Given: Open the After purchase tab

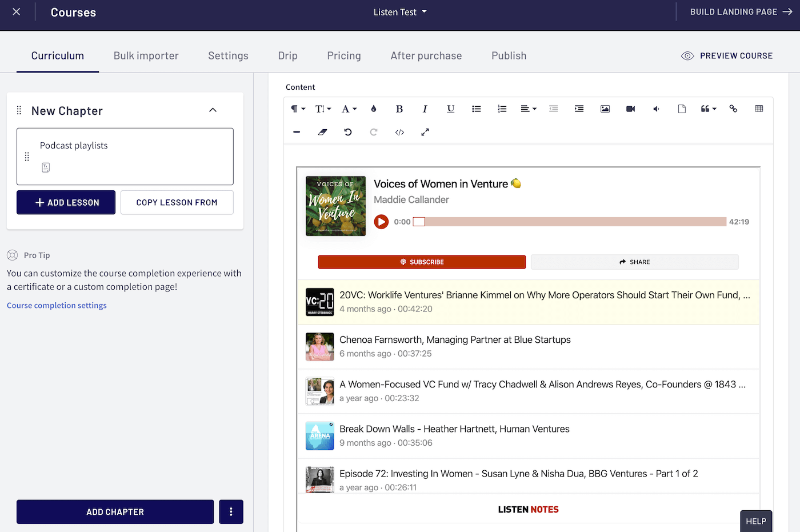Looking at the screenshot, I should 426,56.
